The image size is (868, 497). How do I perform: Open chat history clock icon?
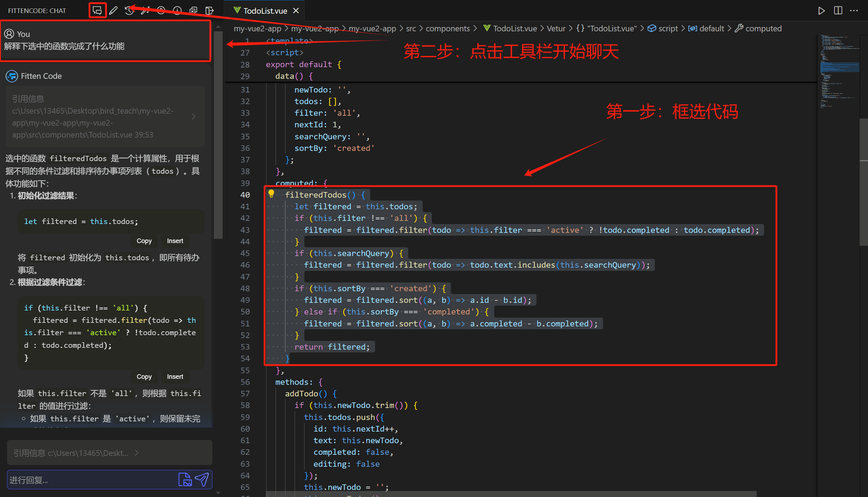click(129, 10)
